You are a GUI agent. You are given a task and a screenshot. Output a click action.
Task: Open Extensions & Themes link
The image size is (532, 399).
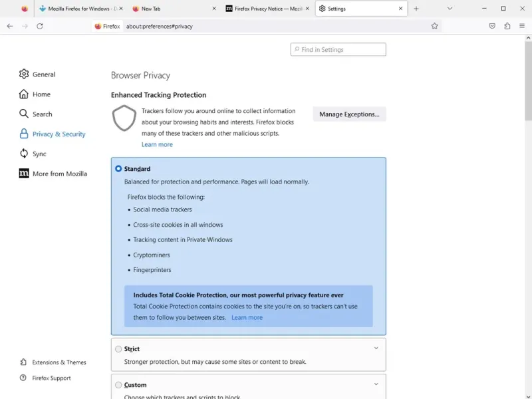53,362
